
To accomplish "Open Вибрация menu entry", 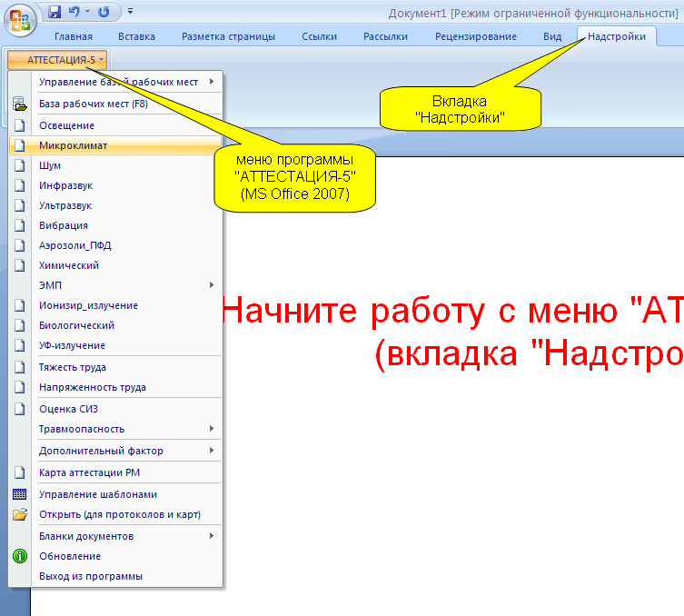I will click(115, 225).
